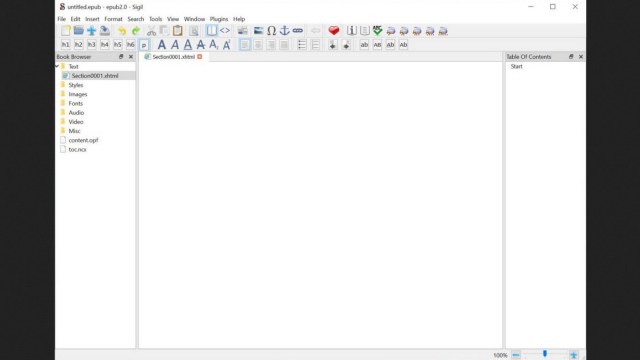Redo the last action
This screenshot has height=360, width=640.
pos(136,31)
